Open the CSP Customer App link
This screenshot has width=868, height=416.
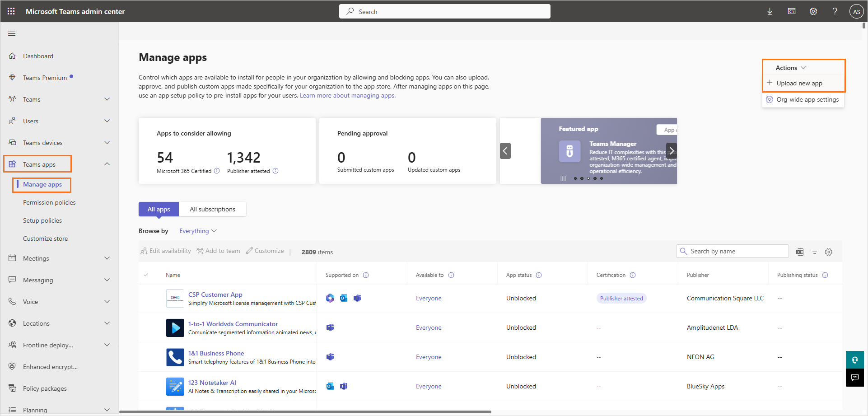[x=215, y=294]
